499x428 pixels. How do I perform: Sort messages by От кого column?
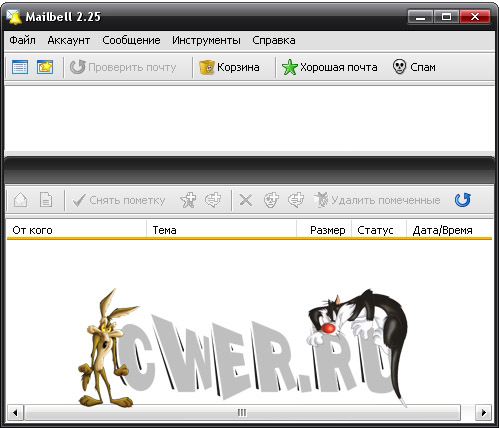77,230
